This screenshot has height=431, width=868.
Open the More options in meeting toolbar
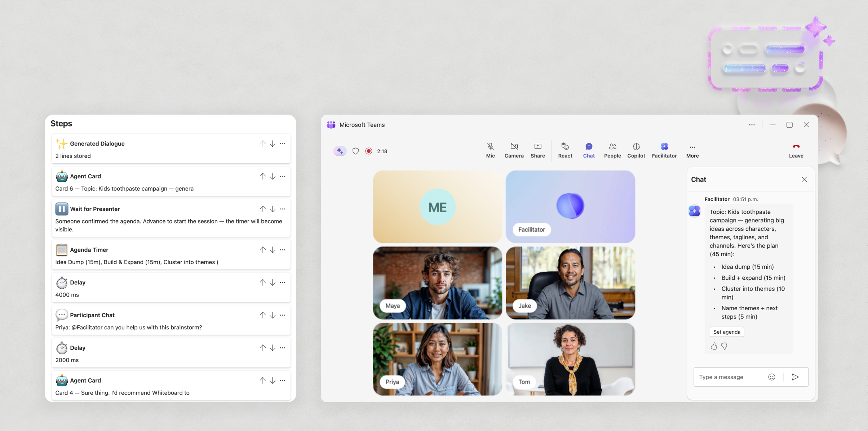pos(692,150)
